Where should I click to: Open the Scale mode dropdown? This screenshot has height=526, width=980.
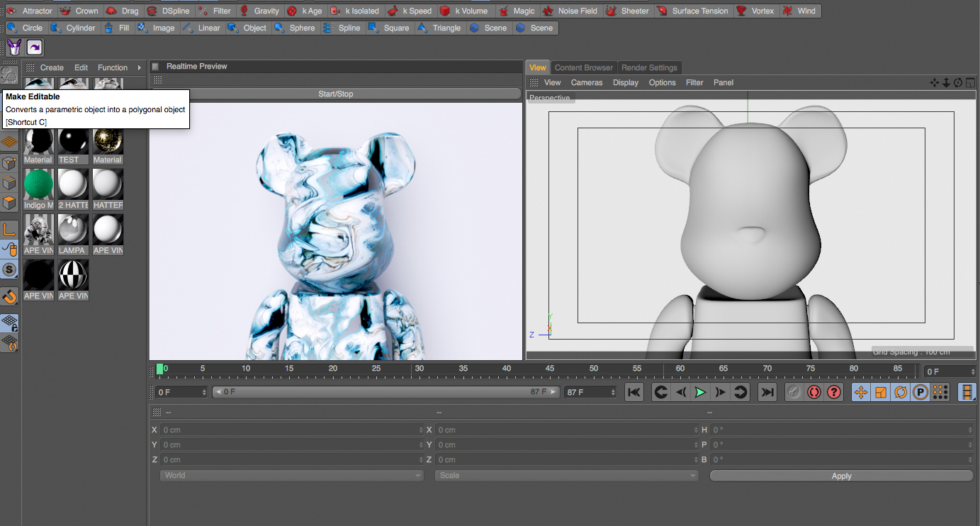click(566, 476)
